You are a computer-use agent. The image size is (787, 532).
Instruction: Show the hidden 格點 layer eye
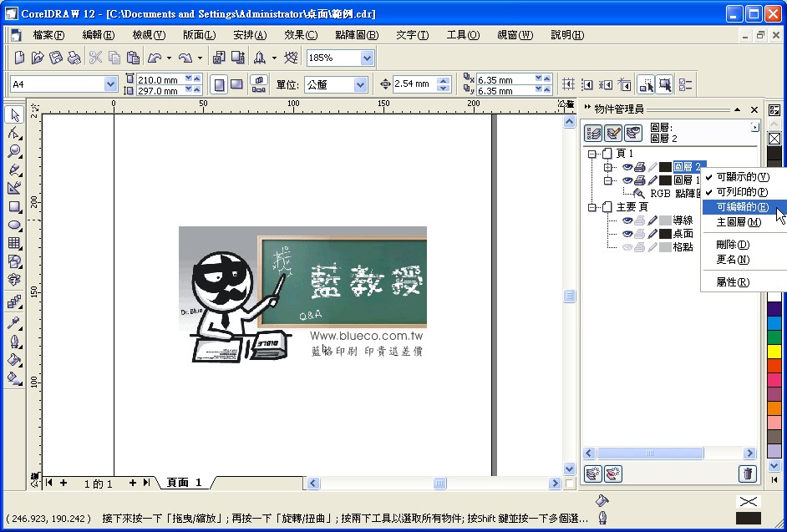pyautogui.click(x=627, y=247)
